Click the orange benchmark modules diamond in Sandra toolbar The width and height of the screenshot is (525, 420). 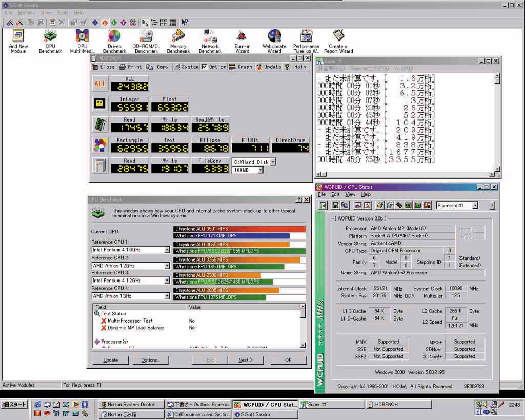105,23
